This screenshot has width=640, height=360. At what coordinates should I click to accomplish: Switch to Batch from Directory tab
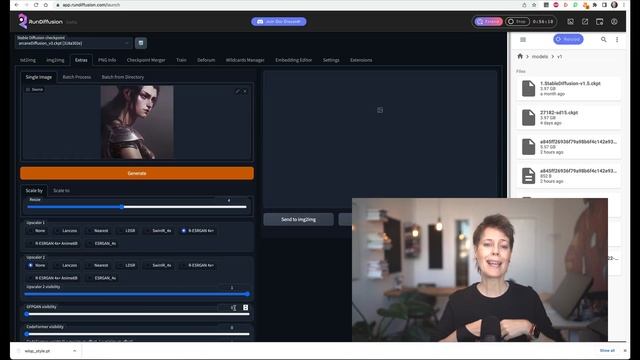(122, 77)
